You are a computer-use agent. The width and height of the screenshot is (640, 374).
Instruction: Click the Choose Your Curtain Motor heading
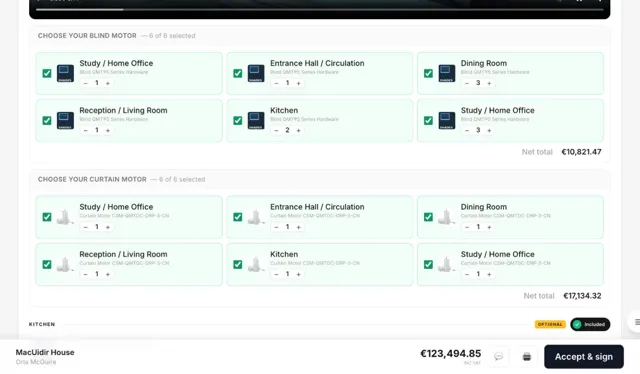click(92, 179)
